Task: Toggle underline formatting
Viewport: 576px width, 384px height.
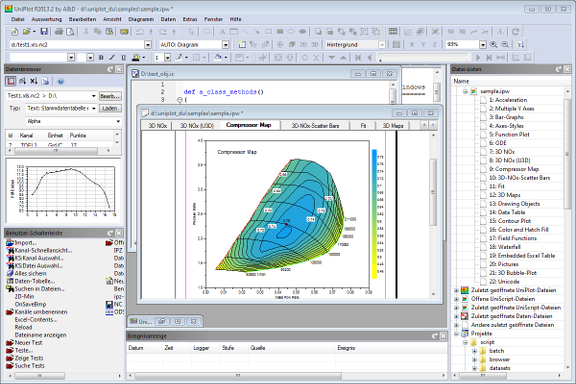Action: (123, 57)
